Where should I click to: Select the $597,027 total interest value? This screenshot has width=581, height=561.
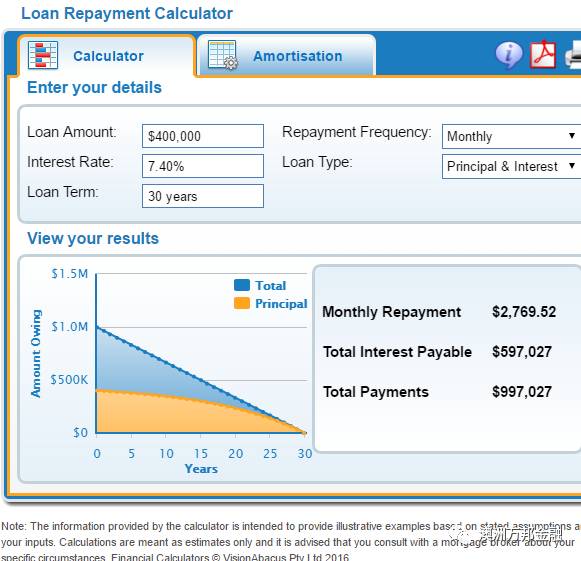pos(522,352)
